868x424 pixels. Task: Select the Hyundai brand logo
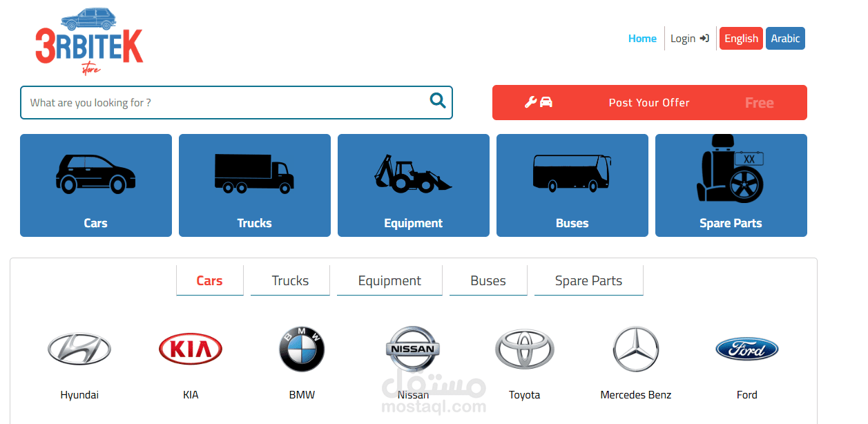(x=79, y=349)
